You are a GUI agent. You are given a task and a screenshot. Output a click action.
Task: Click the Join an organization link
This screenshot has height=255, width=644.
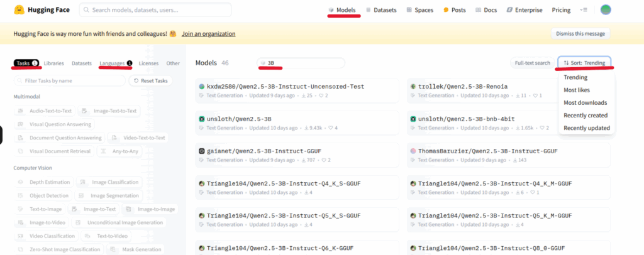pyautogui.click(x=210, y=34)
